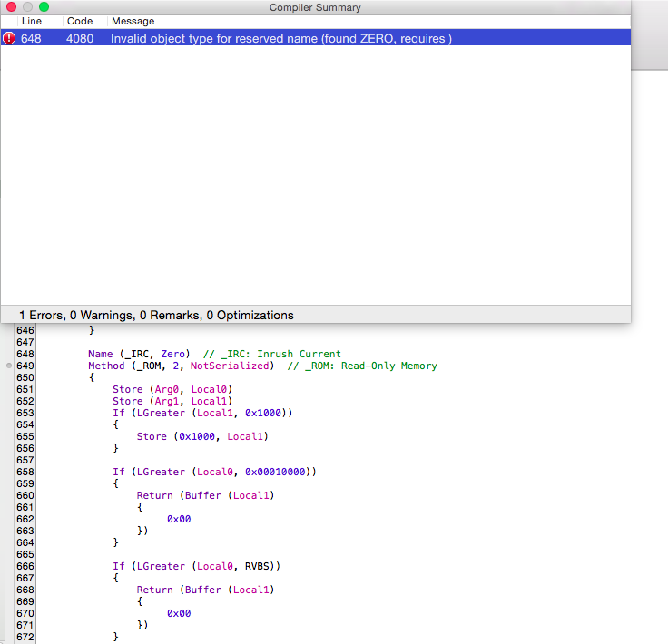Click the 0x00 value on line 670

coord(179,613)
